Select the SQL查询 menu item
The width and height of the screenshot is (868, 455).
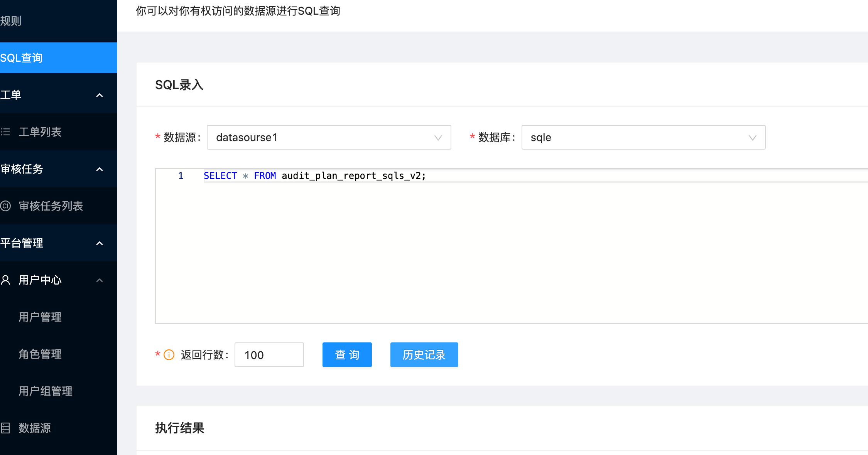pos(59,58)
